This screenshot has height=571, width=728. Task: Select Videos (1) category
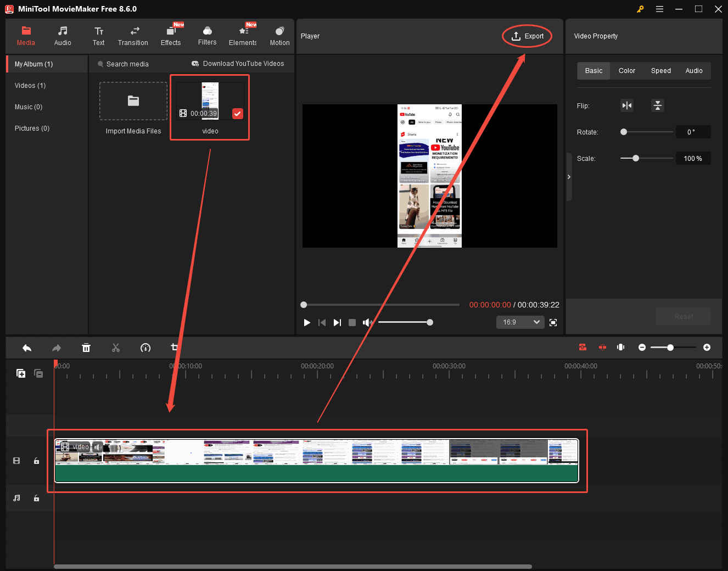tap(30, 86)
